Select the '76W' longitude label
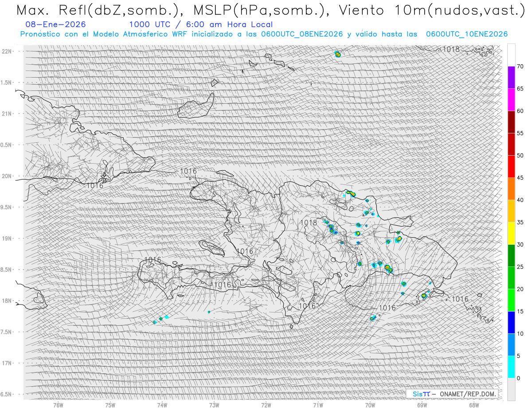 pos(58,404)
